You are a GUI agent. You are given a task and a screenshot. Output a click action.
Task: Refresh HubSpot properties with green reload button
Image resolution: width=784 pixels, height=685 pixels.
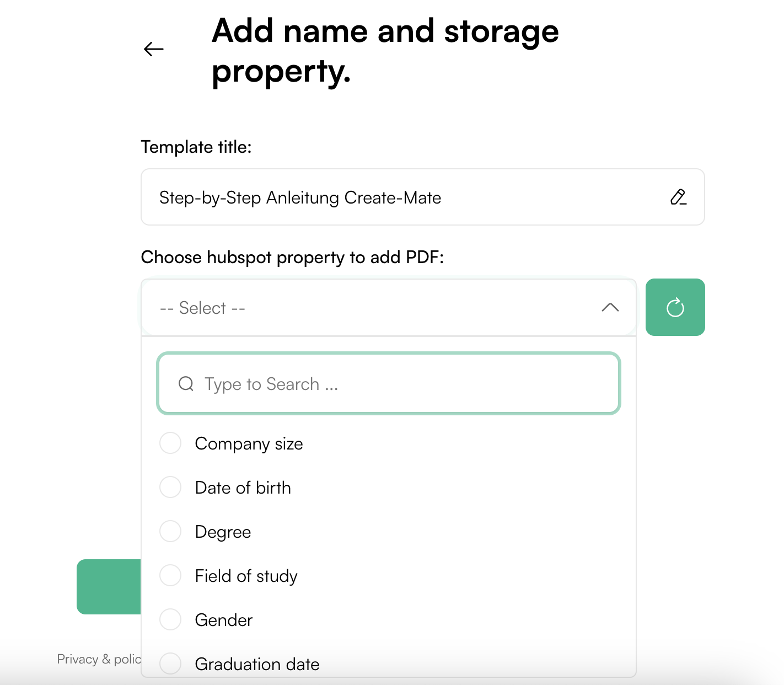675,307
